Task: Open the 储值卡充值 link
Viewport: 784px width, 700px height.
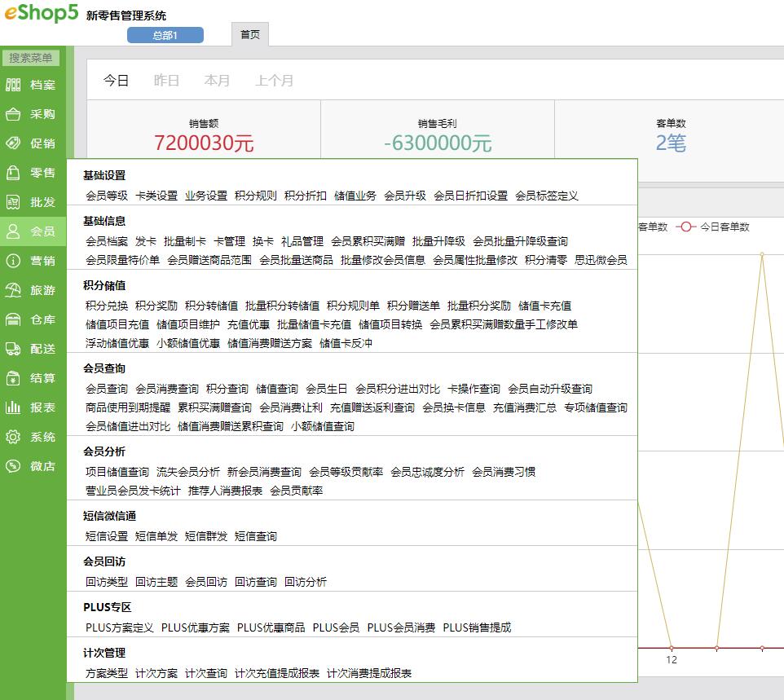Action: [x=544, y=306]
